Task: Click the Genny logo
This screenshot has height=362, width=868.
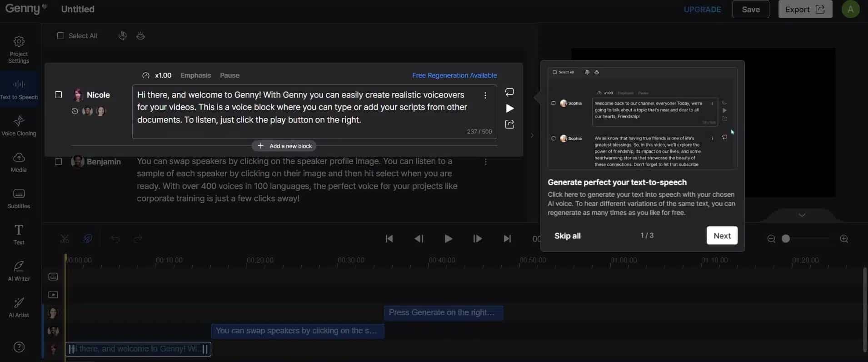Action: 26,8
